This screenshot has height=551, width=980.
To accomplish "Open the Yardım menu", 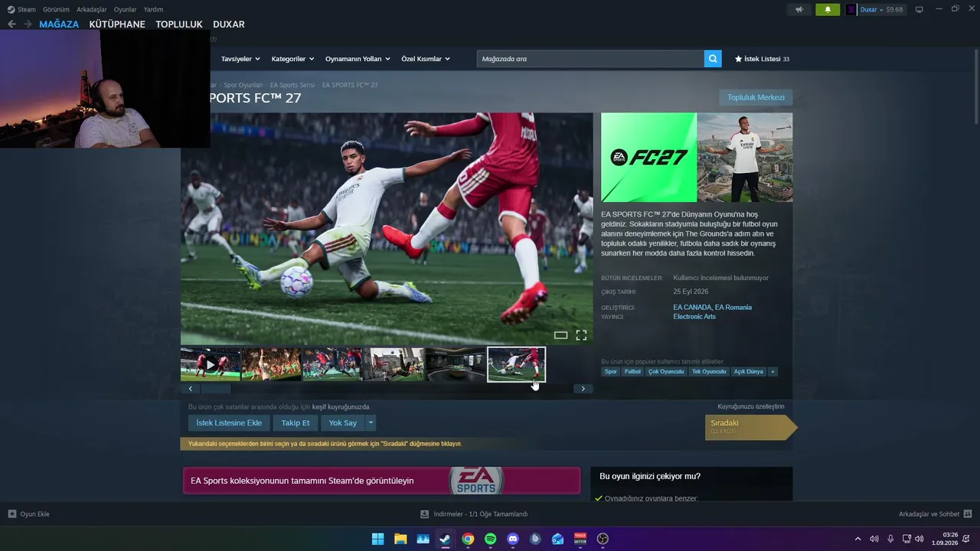I will 153,10.
